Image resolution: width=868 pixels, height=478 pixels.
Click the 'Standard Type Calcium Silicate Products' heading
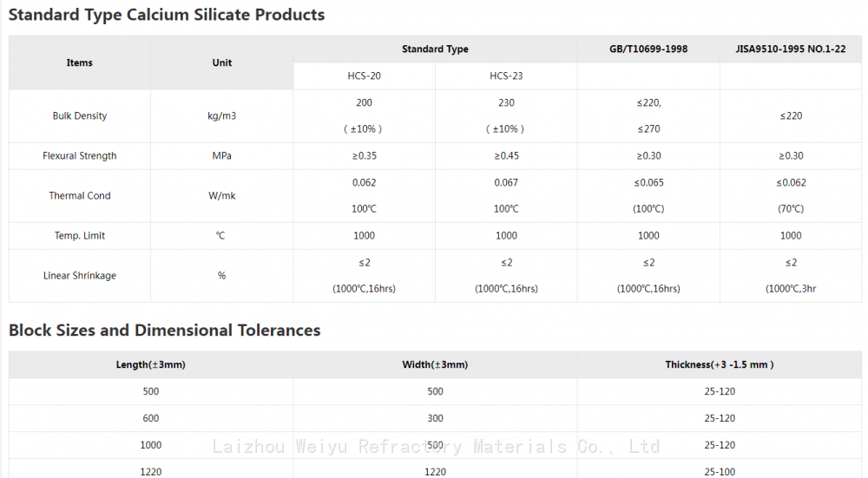pos(167,15)
